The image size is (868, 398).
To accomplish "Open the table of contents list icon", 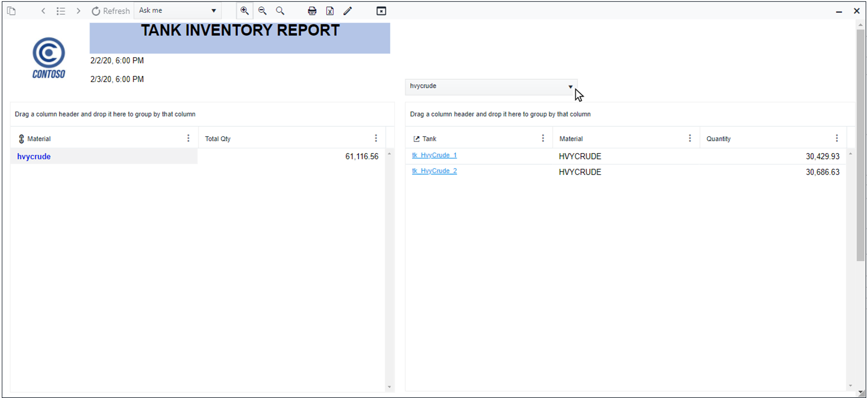I will coord(61,11).
